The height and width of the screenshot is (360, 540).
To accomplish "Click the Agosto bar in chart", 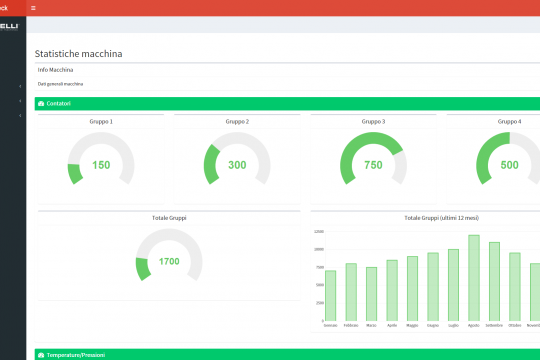I will (474, 278).
